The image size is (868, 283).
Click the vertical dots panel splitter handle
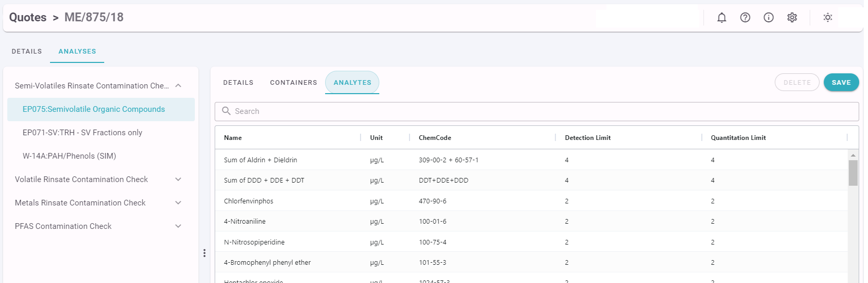coord(204,253)
